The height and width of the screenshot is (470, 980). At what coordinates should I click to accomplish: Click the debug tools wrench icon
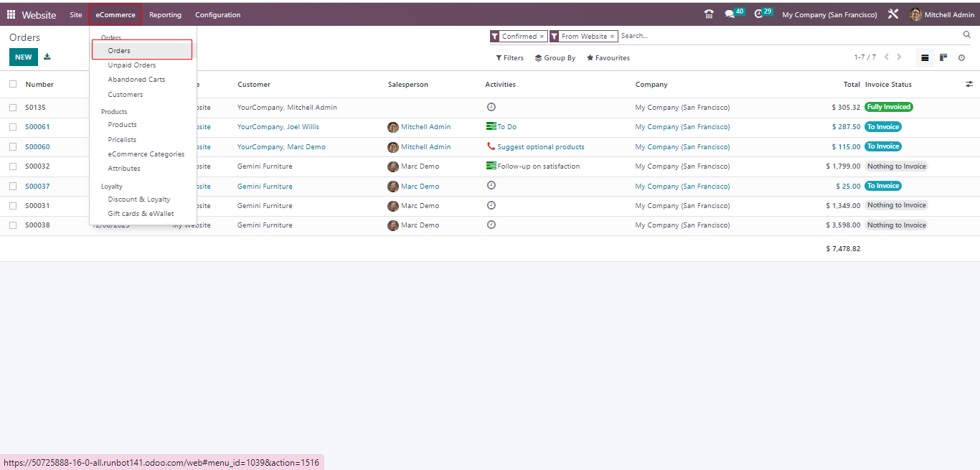pos(893,14)
